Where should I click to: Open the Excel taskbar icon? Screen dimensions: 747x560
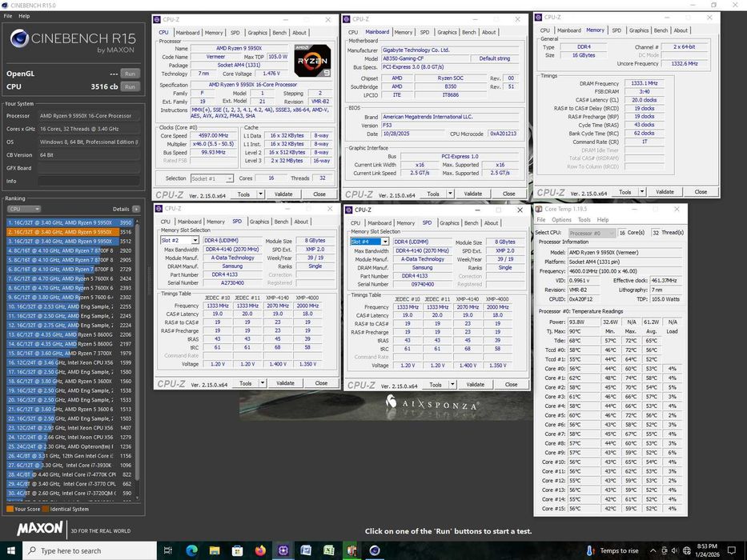click(x=329, y=550)
